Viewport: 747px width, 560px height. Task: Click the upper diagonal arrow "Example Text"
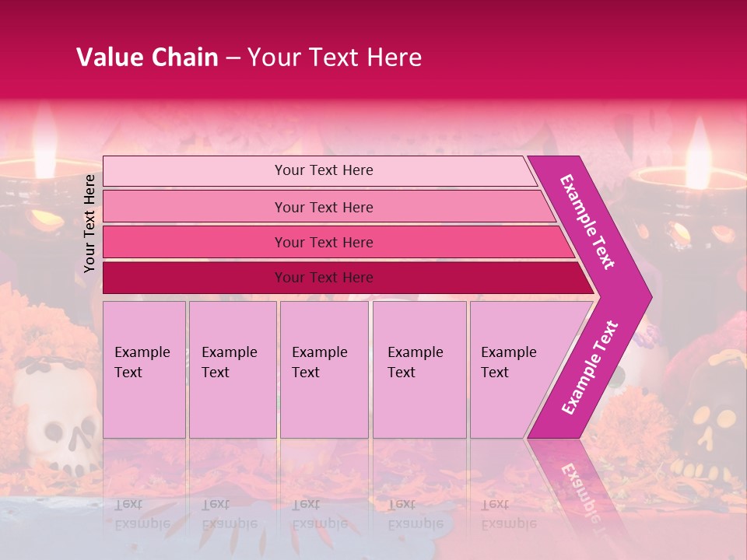point(588,222)
